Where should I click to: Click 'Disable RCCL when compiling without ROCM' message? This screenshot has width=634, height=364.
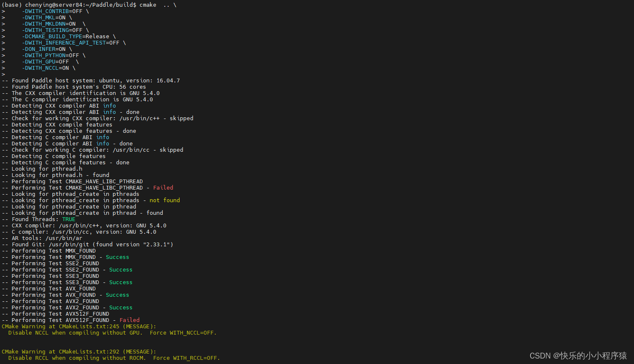[x=114, y=358]
